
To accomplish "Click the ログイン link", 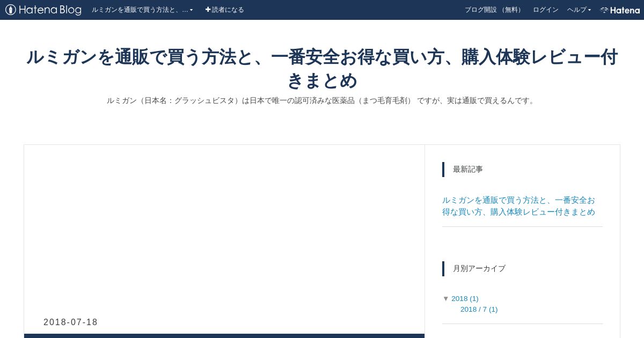I will (x=546, y=10).
